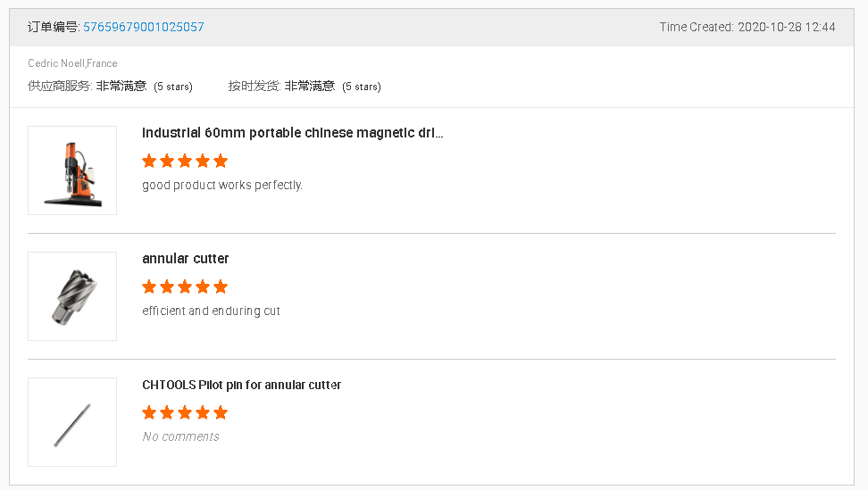Open order number link 57659679001025057
Screen dimensions: 868x490
143,28
